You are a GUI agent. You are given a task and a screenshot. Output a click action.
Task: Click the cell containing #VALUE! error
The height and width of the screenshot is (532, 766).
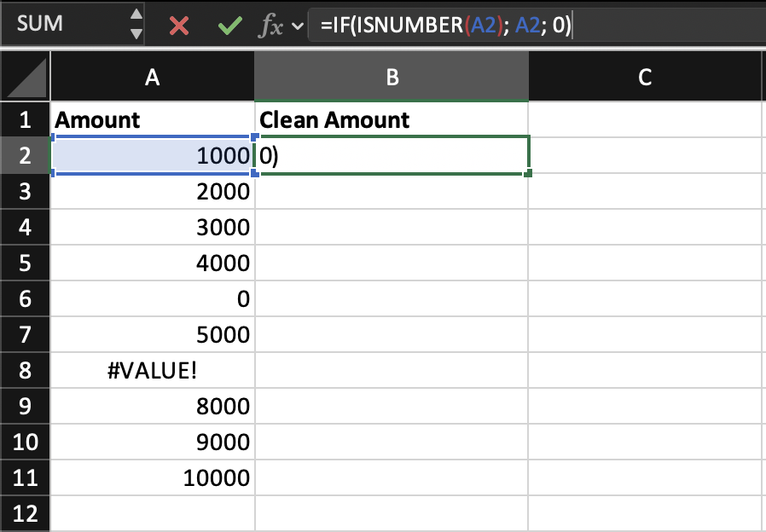(x=152, y=371)
